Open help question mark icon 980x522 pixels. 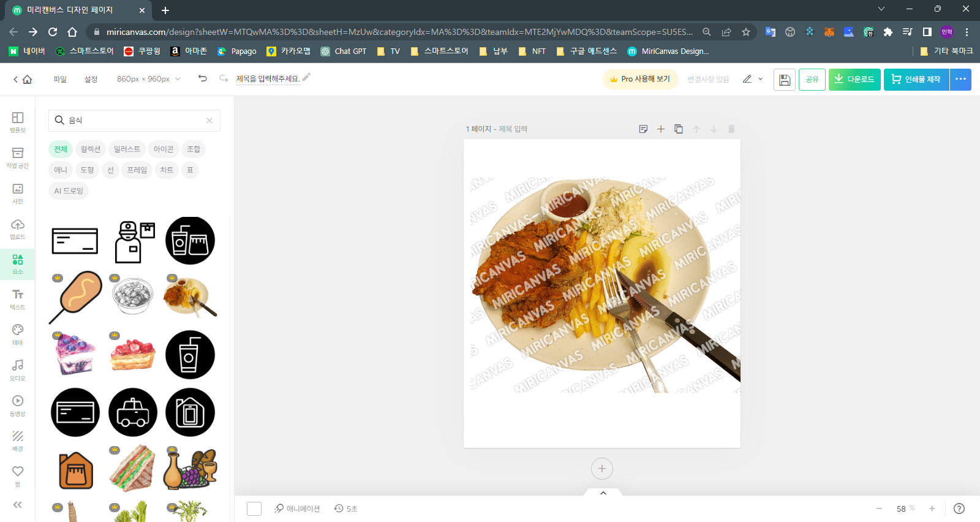pyautogui.click(x=959, y=509)
